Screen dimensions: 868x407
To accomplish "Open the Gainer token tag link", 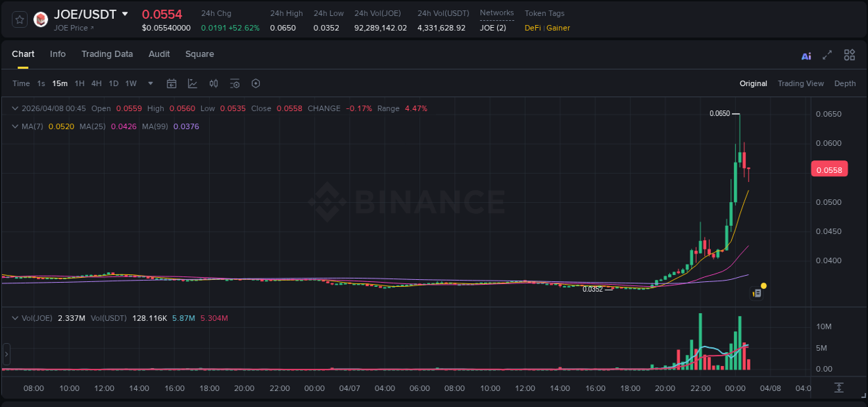I will (558, 28).
